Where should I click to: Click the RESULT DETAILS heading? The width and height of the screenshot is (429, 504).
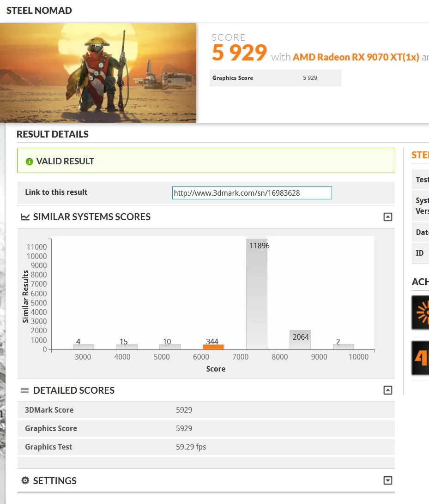tap(53, 134)
